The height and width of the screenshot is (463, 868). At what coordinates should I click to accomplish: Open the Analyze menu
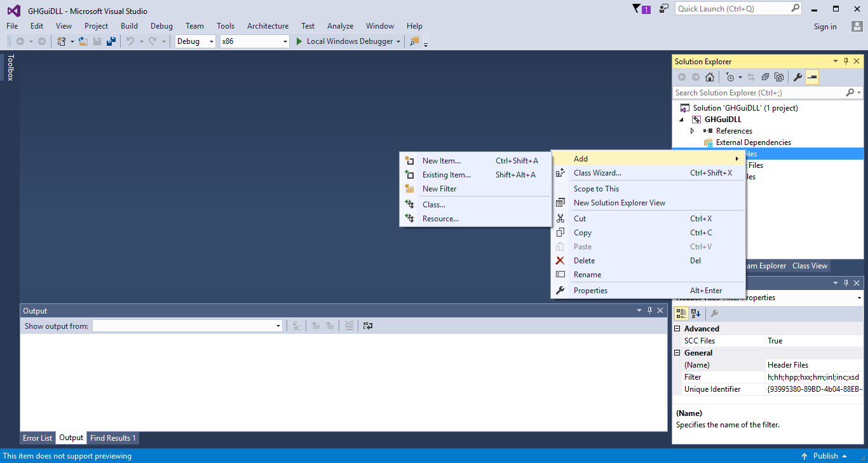pyautogui.click(x=340, y=26)
